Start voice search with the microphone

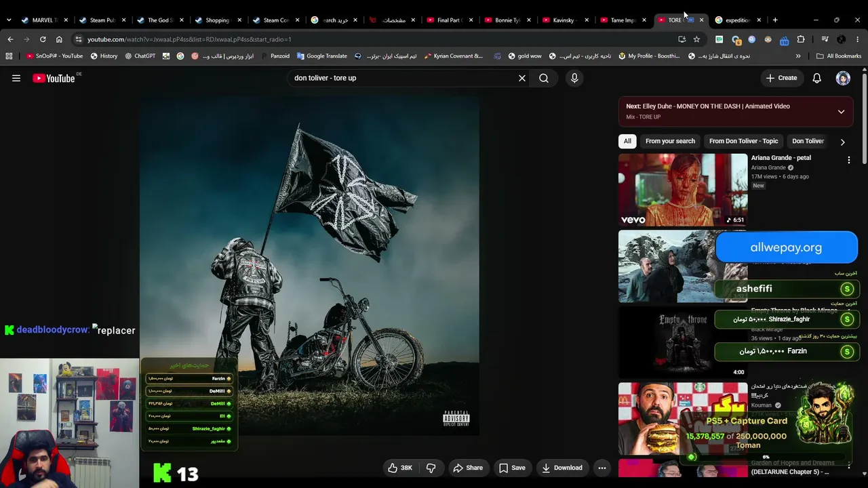574,78
